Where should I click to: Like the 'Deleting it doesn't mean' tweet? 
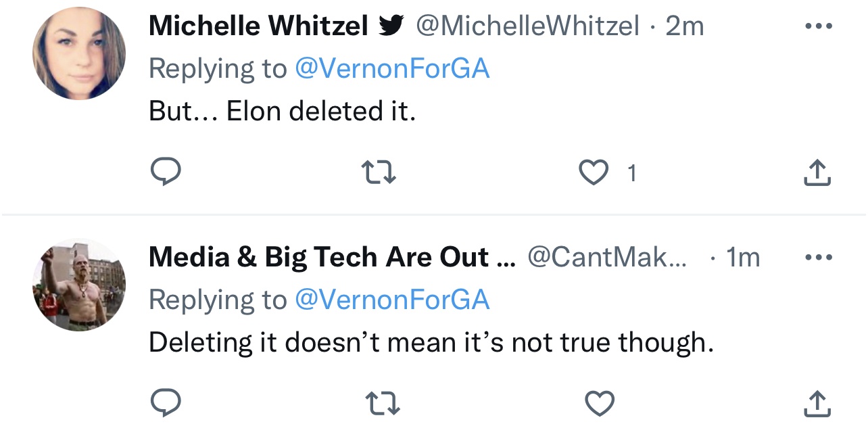click(599, 404)
